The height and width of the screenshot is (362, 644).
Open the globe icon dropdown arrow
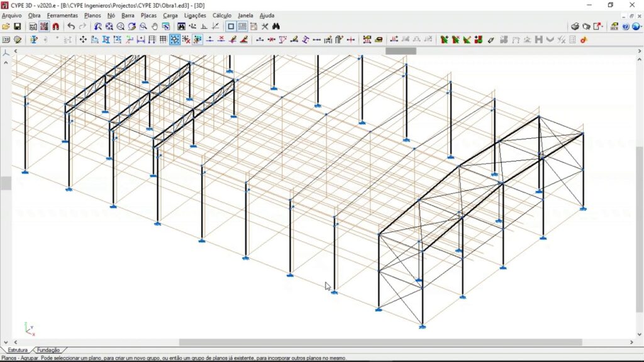pos(640,26)
